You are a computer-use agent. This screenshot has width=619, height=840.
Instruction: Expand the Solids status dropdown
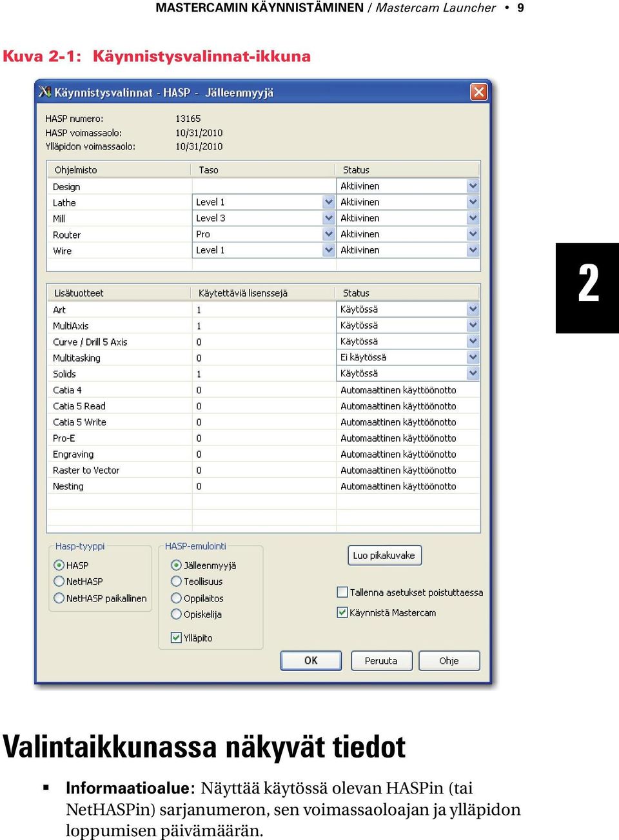point(473,373)
